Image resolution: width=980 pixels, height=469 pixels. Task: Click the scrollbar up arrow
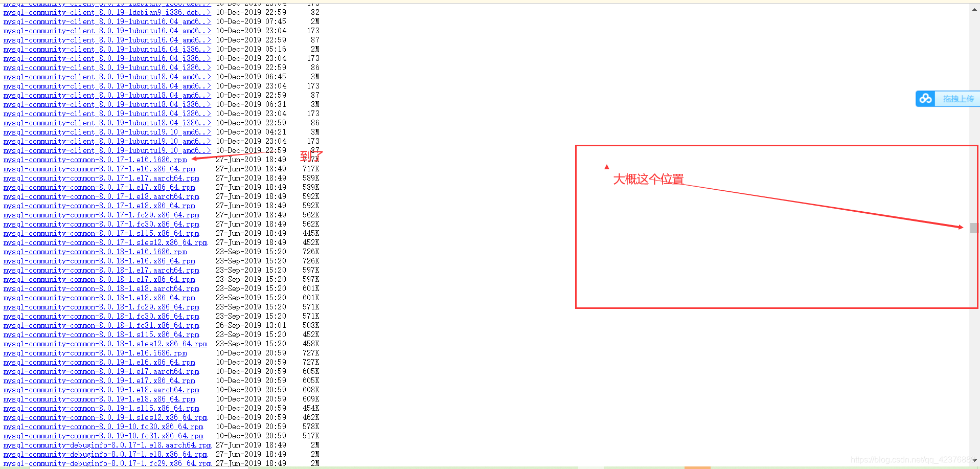974,9
